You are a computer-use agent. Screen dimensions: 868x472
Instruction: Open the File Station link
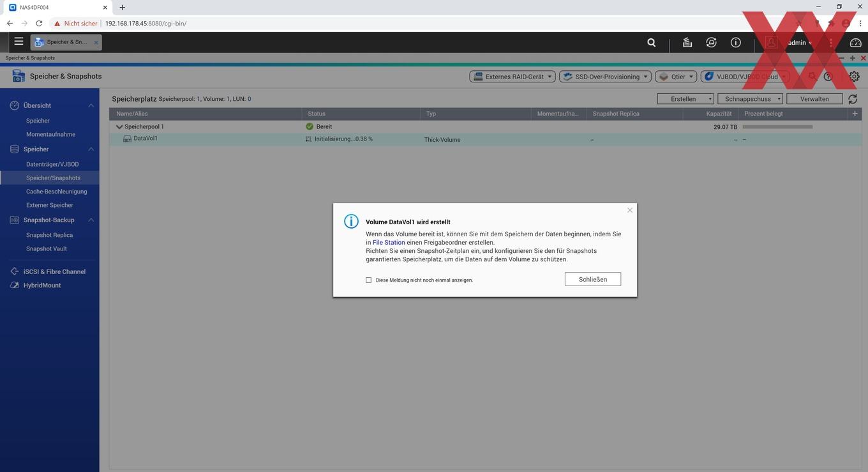pos(389,243)
